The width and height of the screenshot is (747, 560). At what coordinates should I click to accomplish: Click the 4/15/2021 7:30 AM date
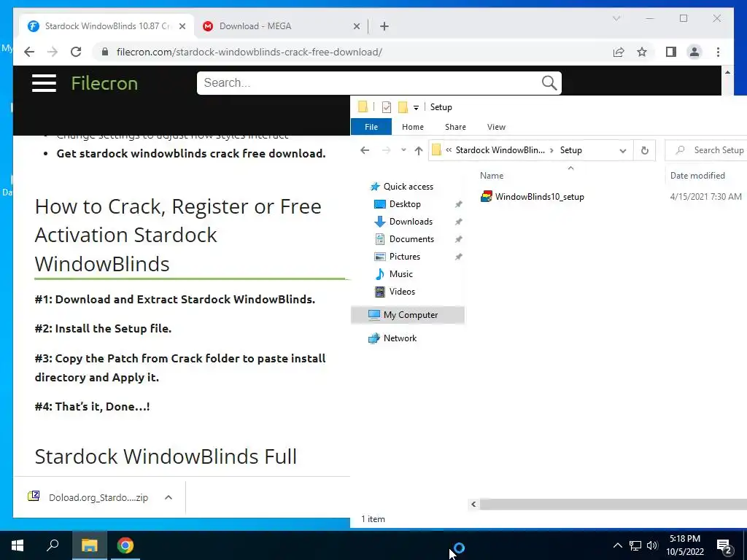pos(705,197)
